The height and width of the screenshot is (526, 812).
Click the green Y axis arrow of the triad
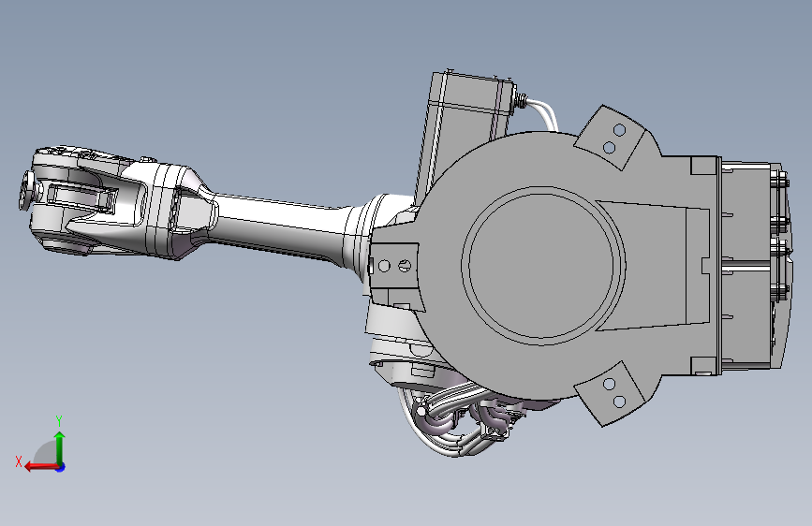click(x=60, y=447)
